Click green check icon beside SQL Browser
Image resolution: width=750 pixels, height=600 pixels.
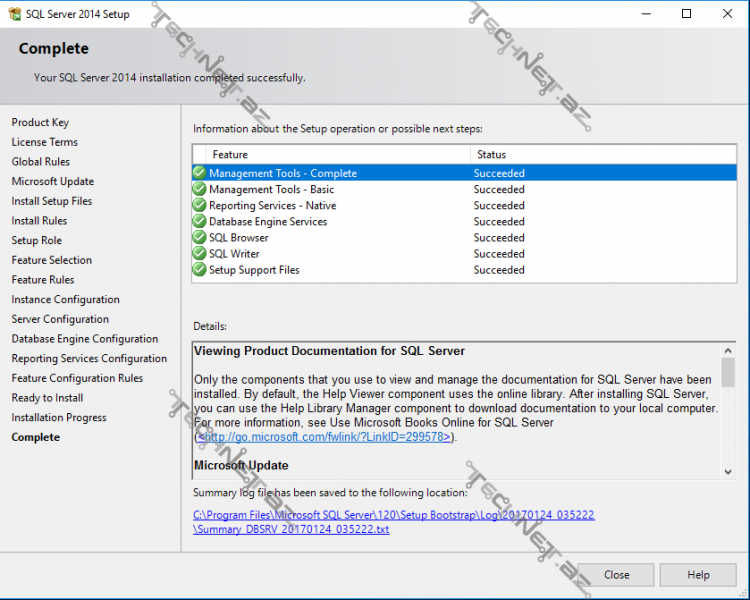coord(200,237)
